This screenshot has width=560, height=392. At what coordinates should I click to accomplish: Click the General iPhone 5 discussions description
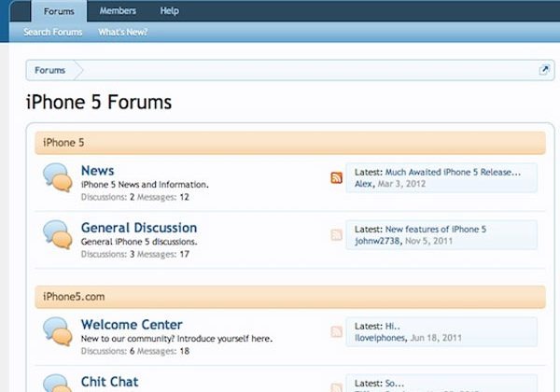139,242
